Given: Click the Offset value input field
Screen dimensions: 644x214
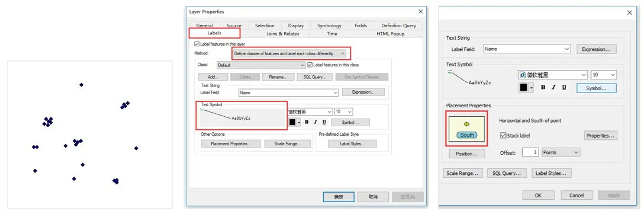Looking at the screenshot, I should click(x=530, y=152).
